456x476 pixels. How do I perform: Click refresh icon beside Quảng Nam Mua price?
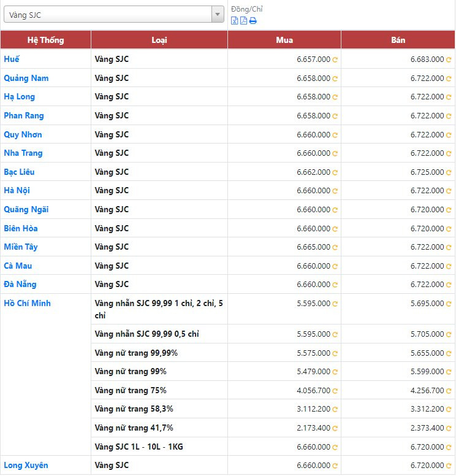tap(335, 79)
